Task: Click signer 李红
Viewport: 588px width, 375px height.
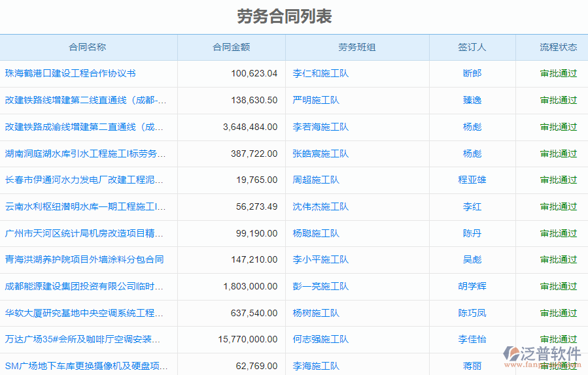Action: point(472,207)
